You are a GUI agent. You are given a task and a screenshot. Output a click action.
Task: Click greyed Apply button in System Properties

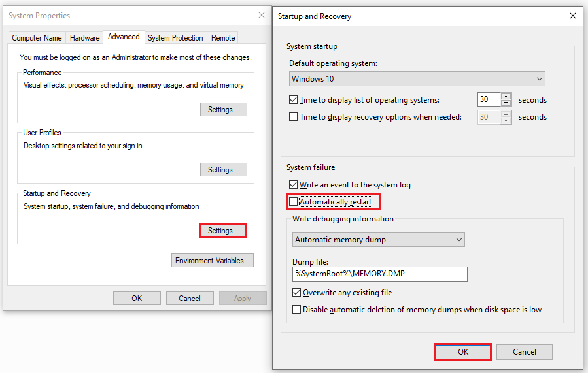(243, 299)
